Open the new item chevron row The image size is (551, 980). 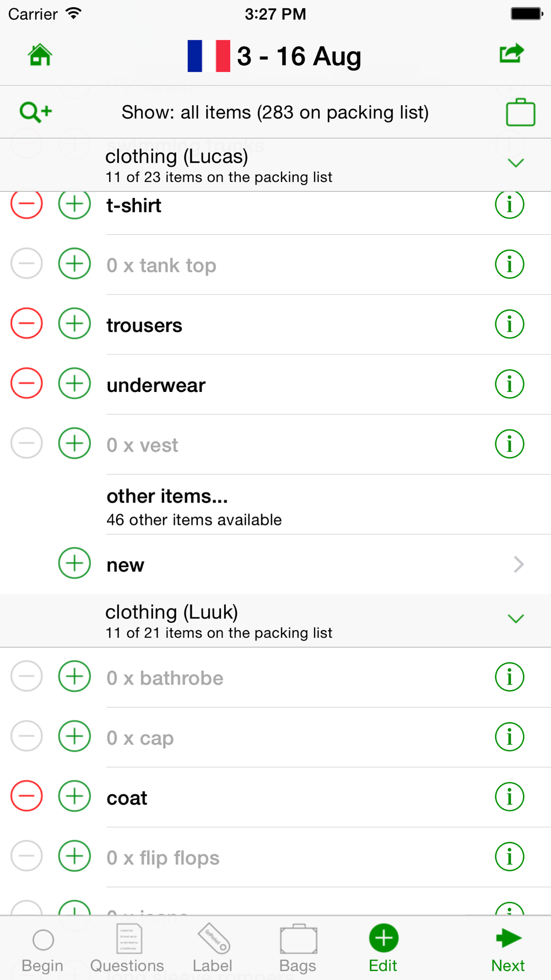point(518,564)
